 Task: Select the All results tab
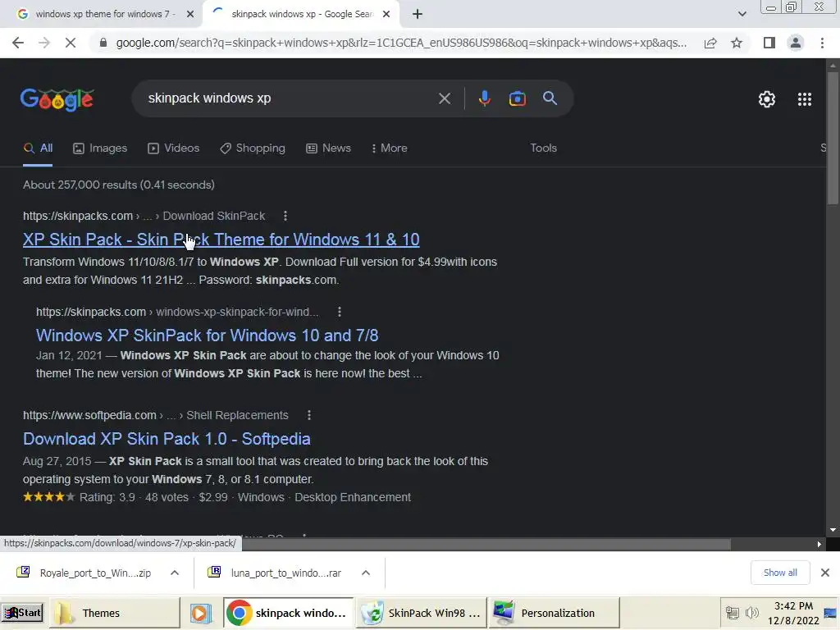coord(38,148)
